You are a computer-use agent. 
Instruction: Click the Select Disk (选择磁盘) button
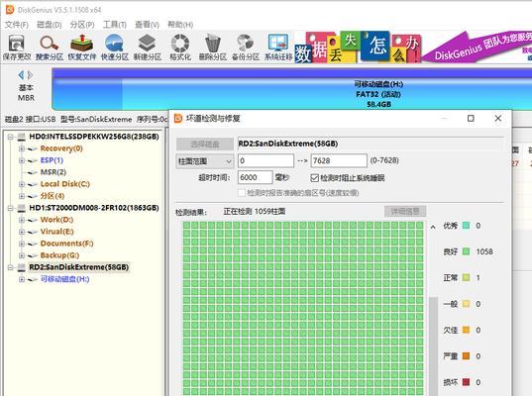(205, 145)
